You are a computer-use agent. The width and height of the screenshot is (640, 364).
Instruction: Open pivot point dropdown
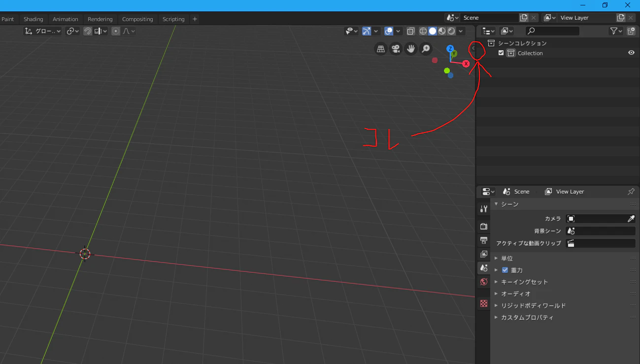[x=73, y=31]
